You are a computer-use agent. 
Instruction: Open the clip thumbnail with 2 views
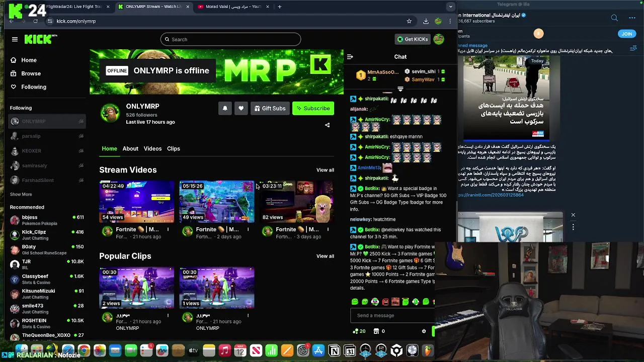pos(136,288)
